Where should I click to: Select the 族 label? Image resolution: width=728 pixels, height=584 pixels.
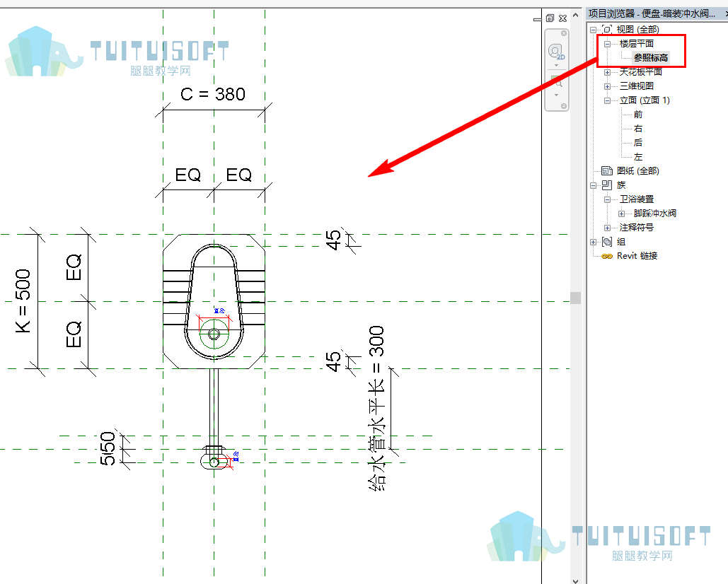tap(621, 185)
